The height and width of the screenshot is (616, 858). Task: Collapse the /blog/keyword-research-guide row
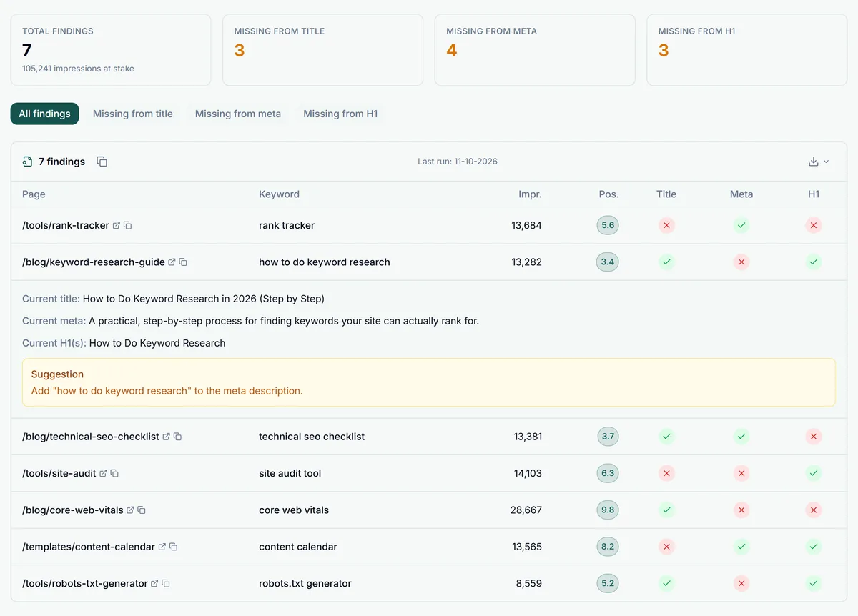point(429,262)
